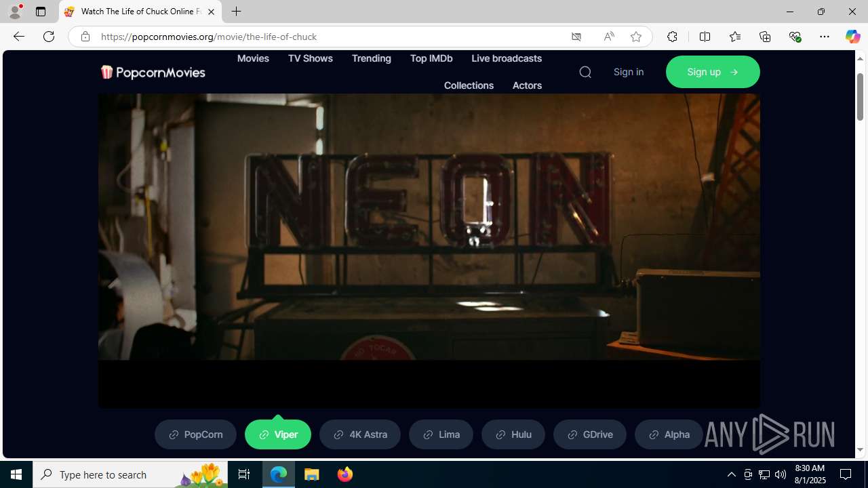Viewport: 868px width, 488px height.
Task: Show hidden system tray icons
Action: 732,474
